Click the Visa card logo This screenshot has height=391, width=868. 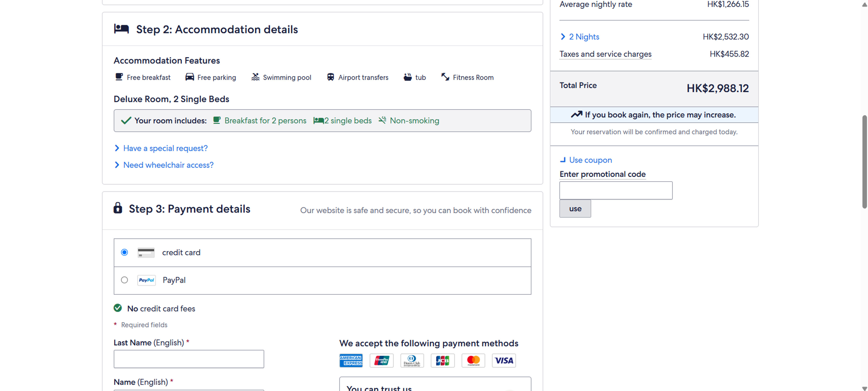click(504, 360)
